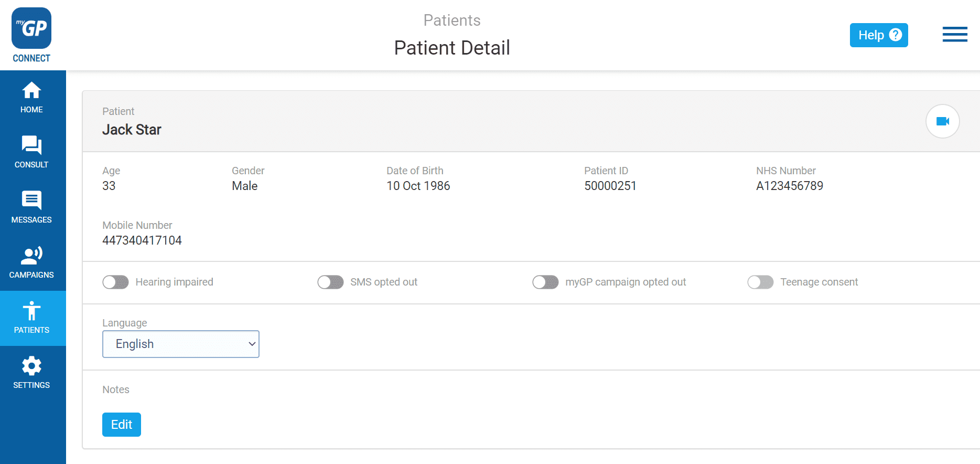Image resolution: width=980 pixels, height=464 pixels.
Task: Click the Patients breadcrumb heading
Action: (x=452, y=20)
